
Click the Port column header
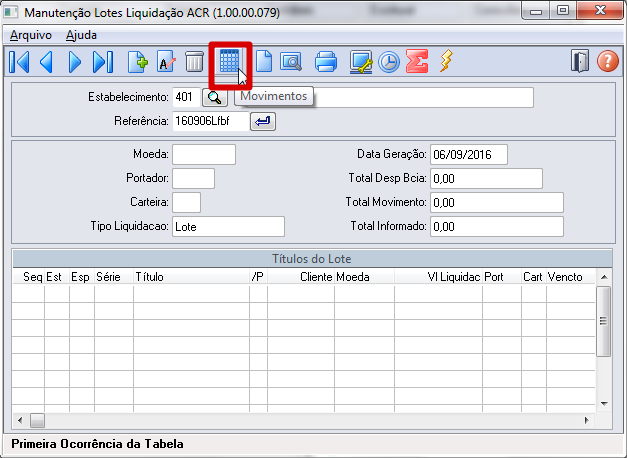point(502,277)
